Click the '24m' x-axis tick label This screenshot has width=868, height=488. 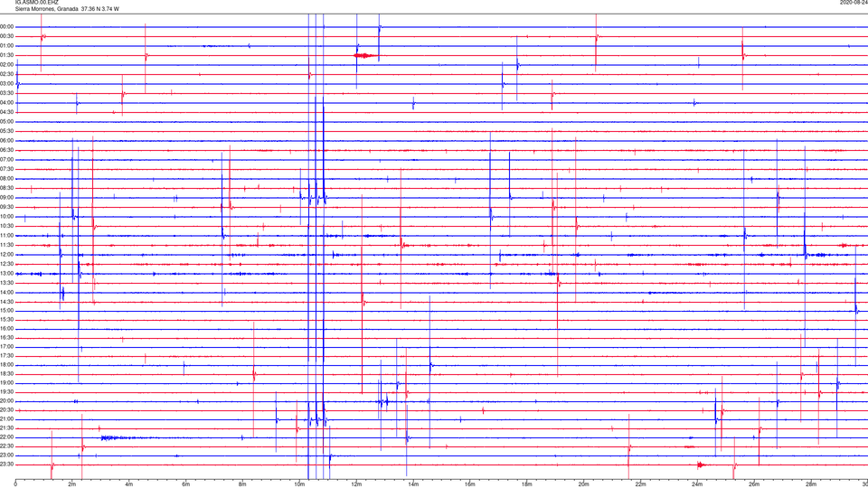pos(697,484)
